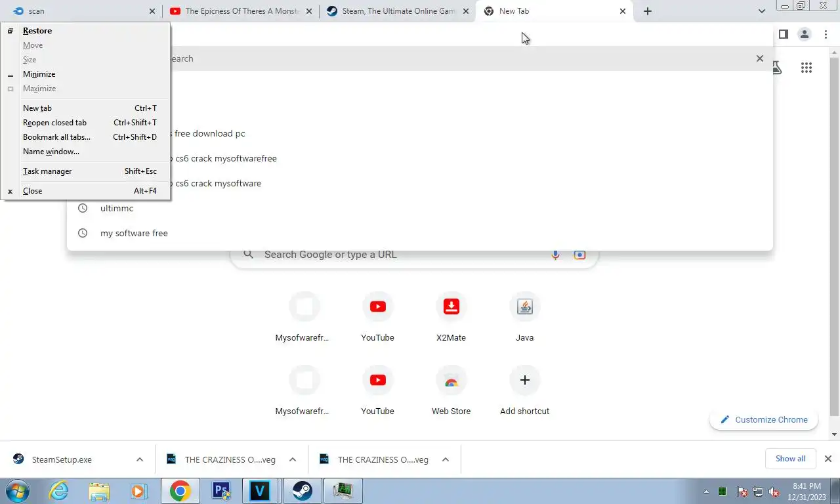Open the profile avatar icon
This screenshot has width=840, height=504.
click(x=805, y=34)
